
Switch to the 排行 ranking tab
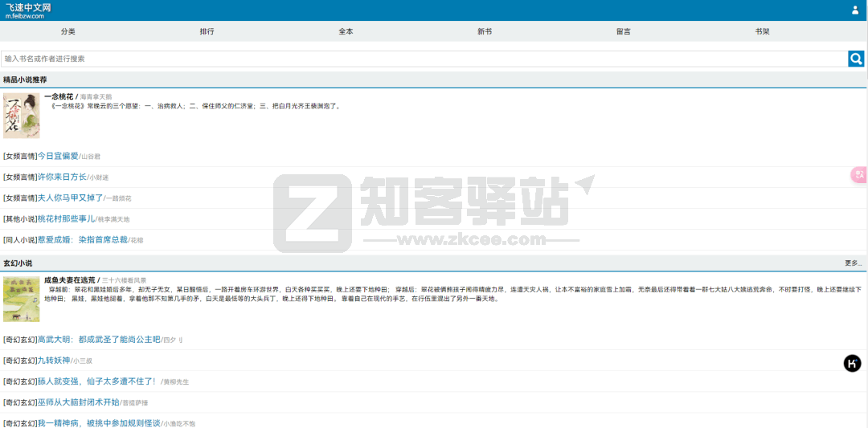[x=207, y=31]
